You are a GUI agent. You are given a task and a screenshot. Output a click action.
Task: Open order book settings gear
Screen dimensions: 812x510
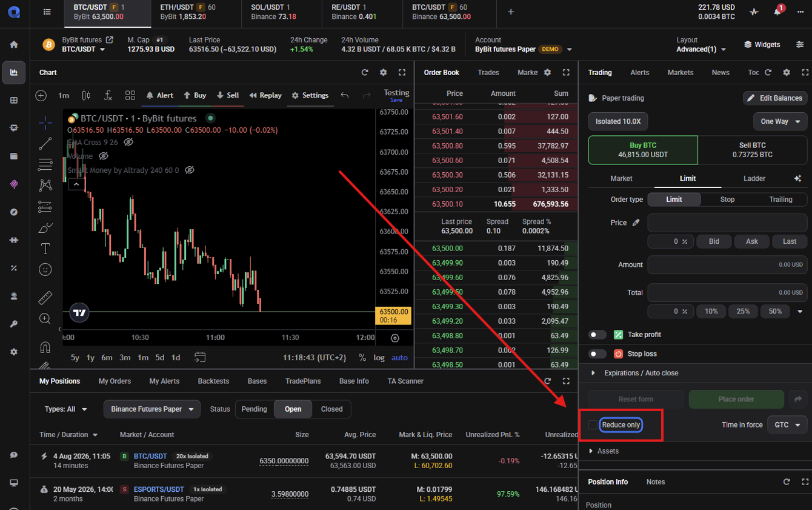pos(547,72)
